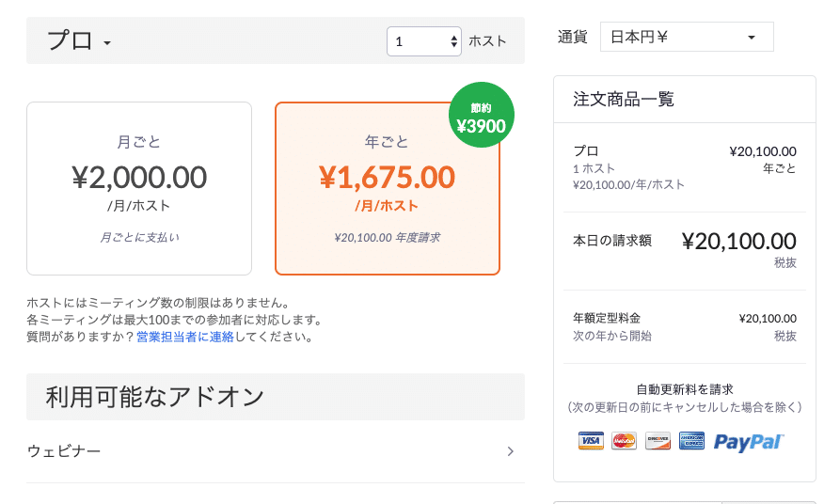Click the Visa card icon
The height and width of the screenshot is (504, 840).
pos(591,441)
